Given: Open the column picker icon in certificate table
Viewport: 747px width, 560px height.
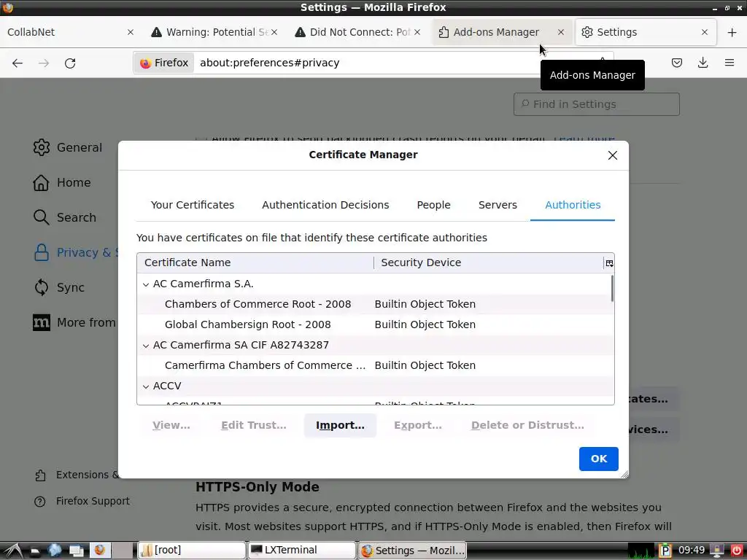Looking at the screenshot, I should (609, 262).
